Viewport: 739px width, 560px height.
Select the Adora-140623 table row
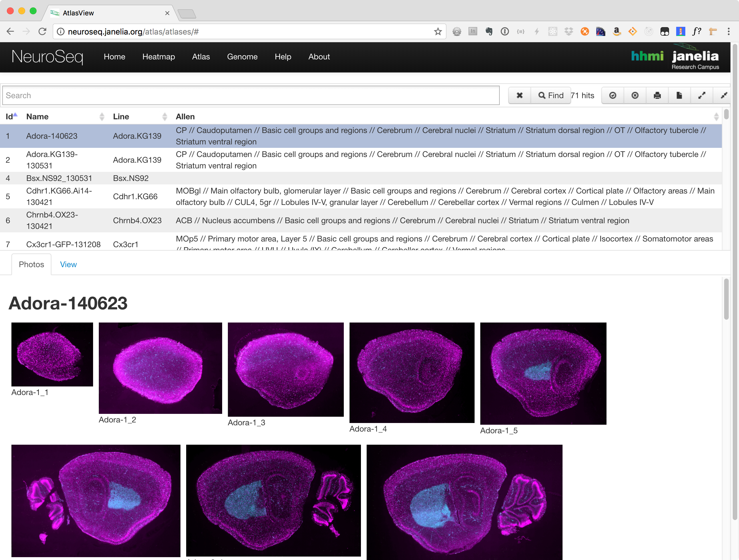click(361, 136)
